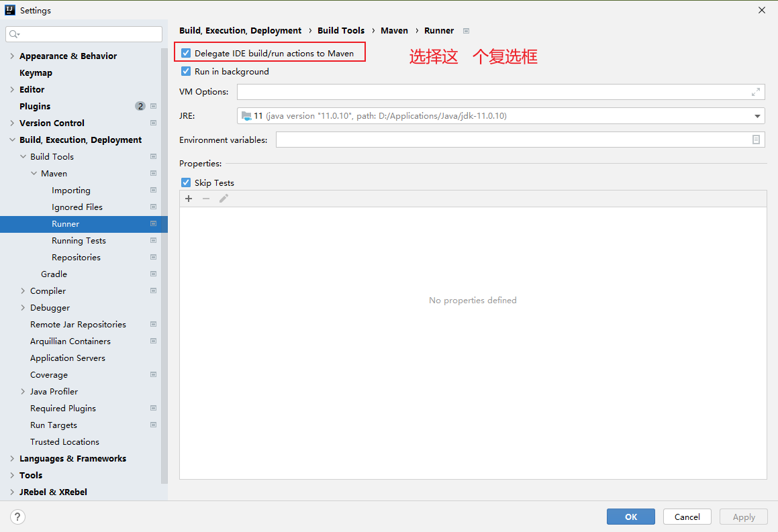Click the project settings icon beside Importing
This screenshot has height=532, width=778.
pyautogui.click(x=153, y=191)
